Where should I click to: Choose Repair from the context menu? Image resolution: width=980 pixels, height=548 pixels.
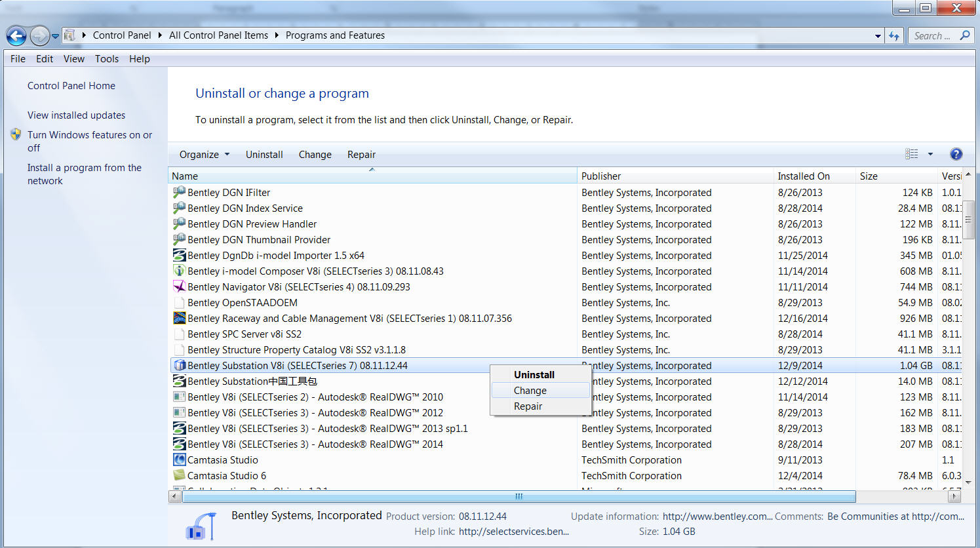tap(541, 406)
